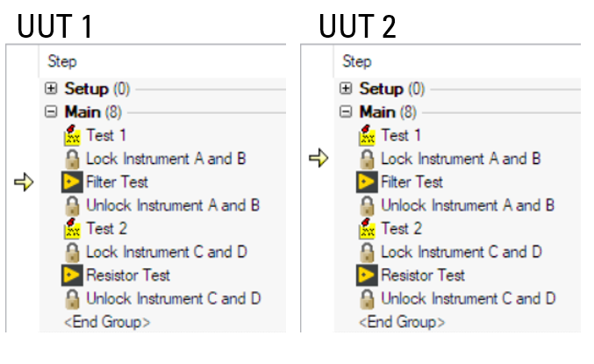Click the execution pointer arrow in UUT 1

pyautogui.click(x=24, y=182)
